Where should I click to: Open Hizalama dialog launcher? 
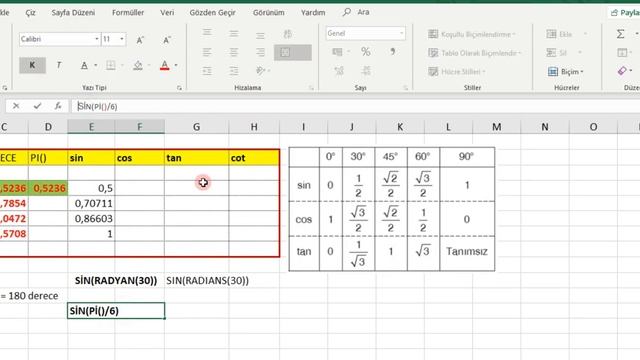311,88
